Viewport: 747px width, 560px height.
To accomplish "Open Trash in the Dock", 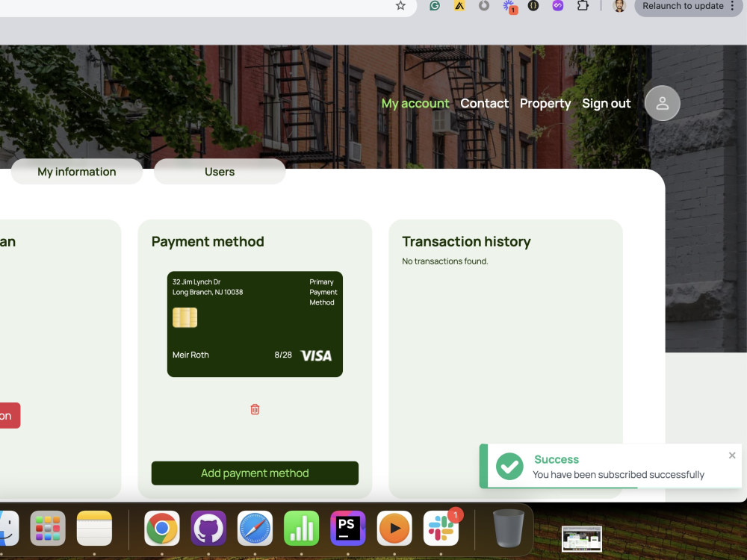I will (x=508, y=528).
